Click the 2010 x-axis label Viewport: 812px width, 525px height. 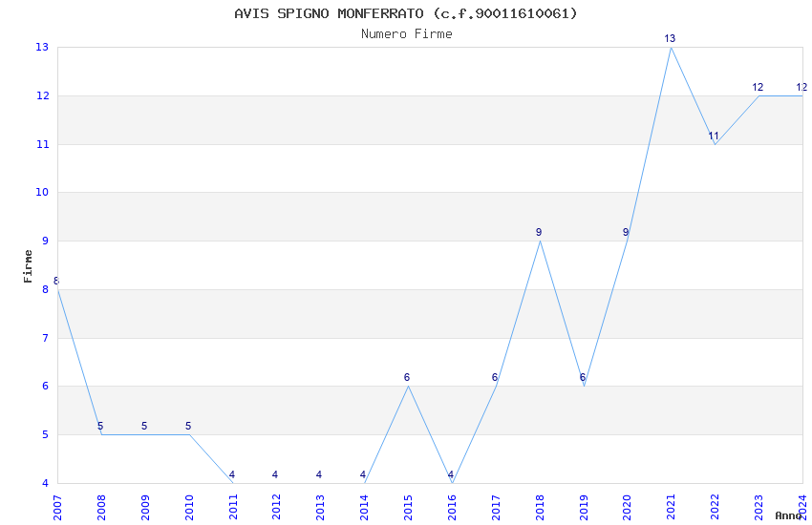click(x=189, y=508)
